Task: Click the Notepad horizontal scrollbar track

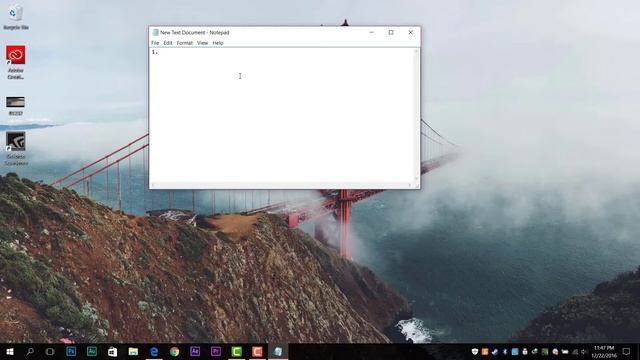Action: (x=282, y=186)
